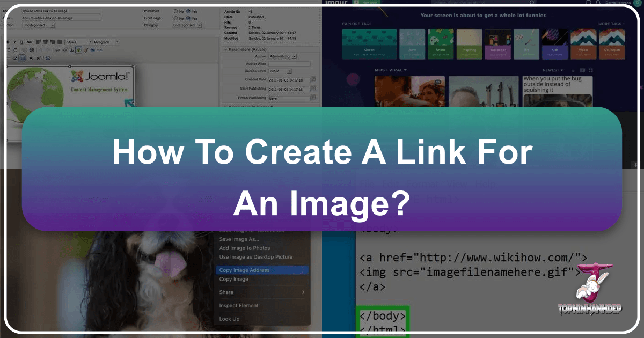Image resolution: width=644 pixels, height=338 pixels.
Task: Select Yes for Front Page
Action: (188, 18)
